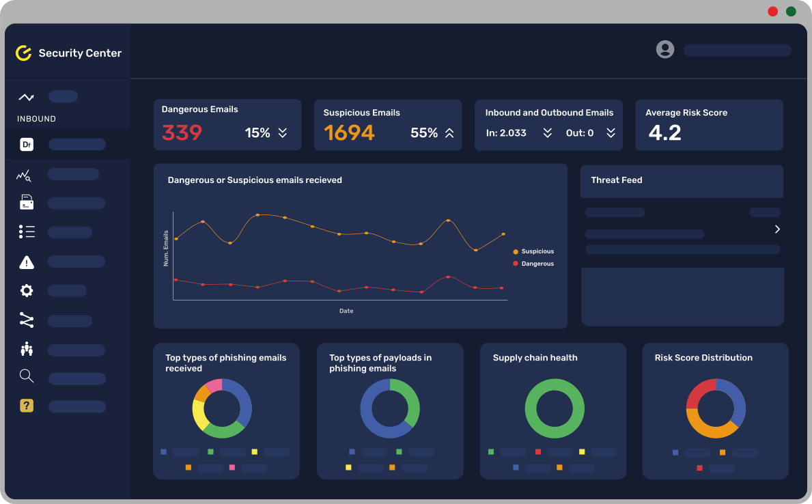Open the first Threat Feed entry arrow
This screenshot has width=812, height=504.
point(776,229)
